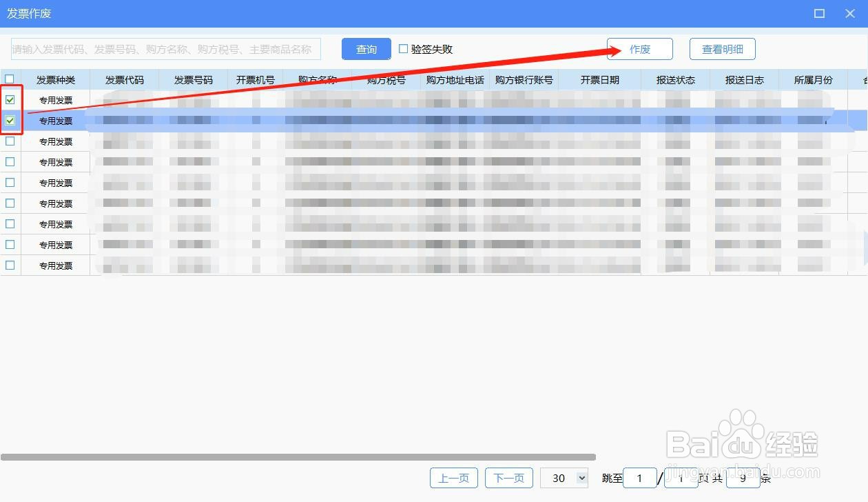Click the 跳至 page number input box

click(639, 478)
